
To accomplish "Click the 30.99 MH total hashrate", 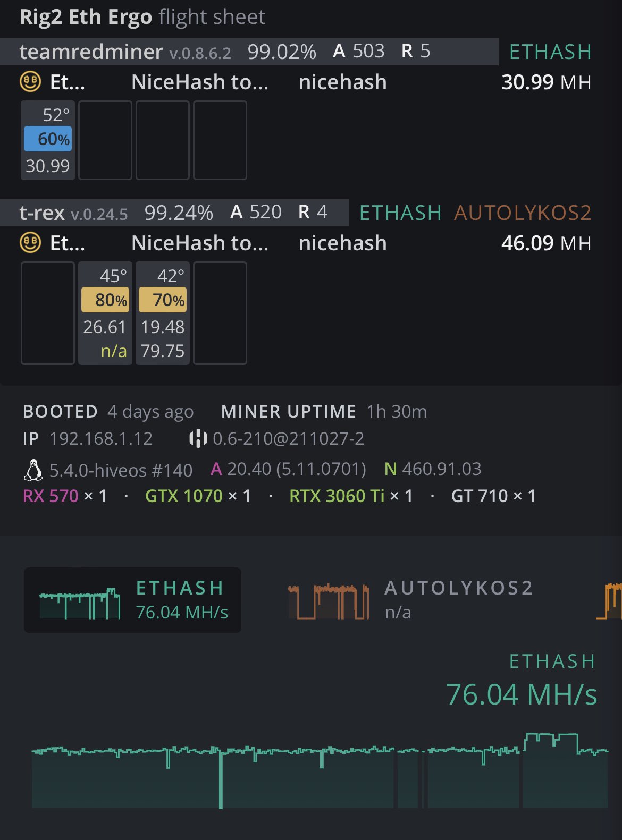I will (x=547, y=82).
